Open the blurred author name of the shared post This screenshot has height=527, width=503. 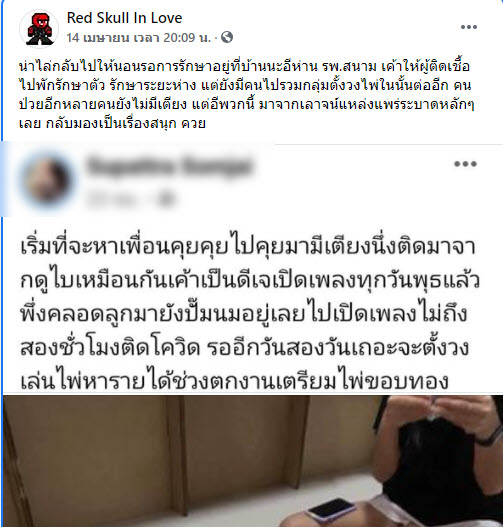click(x=169, y=166)
